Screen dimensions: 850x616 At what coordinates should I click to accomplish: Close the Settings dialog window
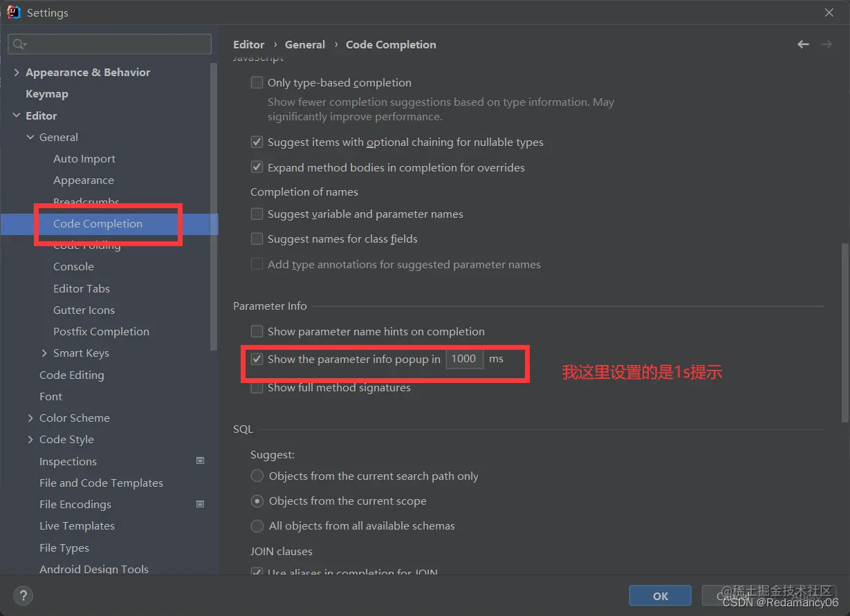pyautogui.click(x=829, y=12)
